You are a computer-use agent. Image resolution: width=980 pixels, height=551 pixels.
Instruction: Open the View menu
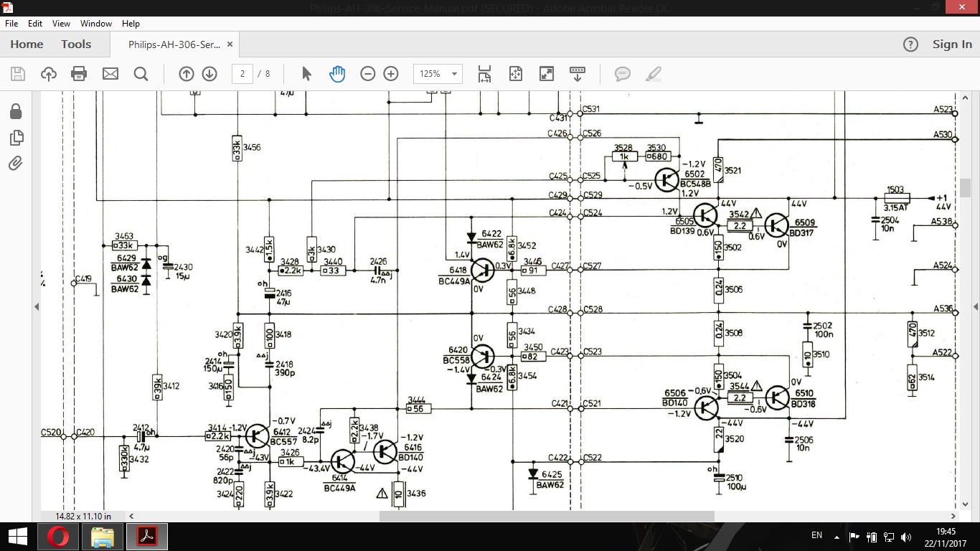(61, 24)
